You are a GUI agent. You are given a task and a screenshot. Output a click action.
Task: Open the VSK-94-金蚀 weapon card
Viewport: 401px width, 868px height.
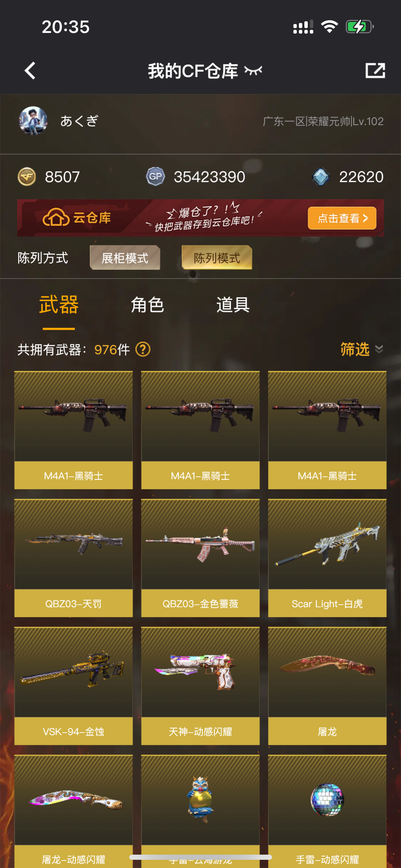pos(74,686)
